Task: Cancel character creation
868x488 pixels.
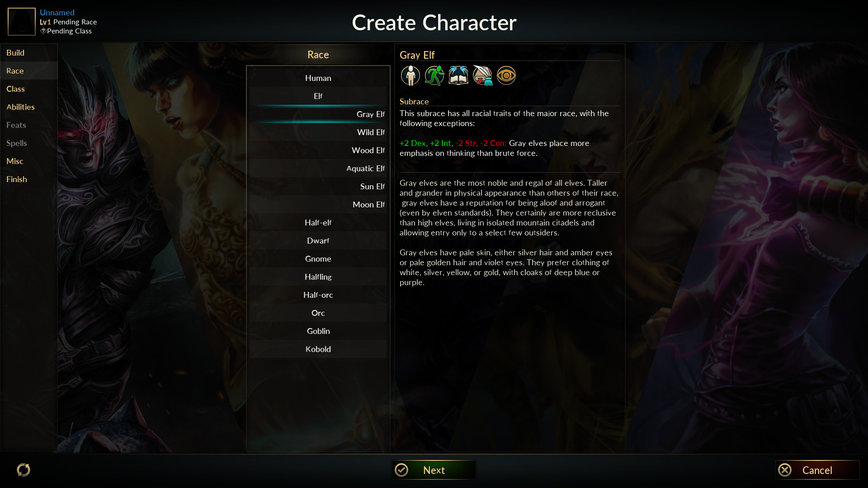Action: point(817,470)
